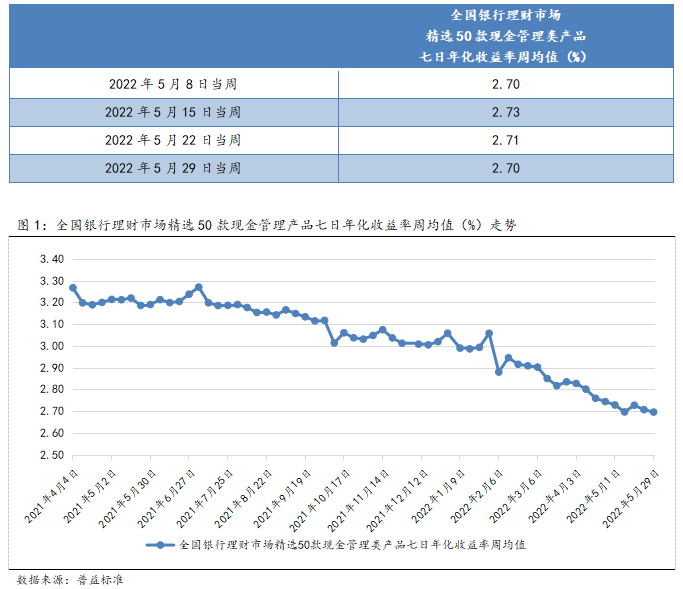Click the 2022年5月29日 x-axis label
This screenshot has height=589, width=683.
tap(632, 493)
